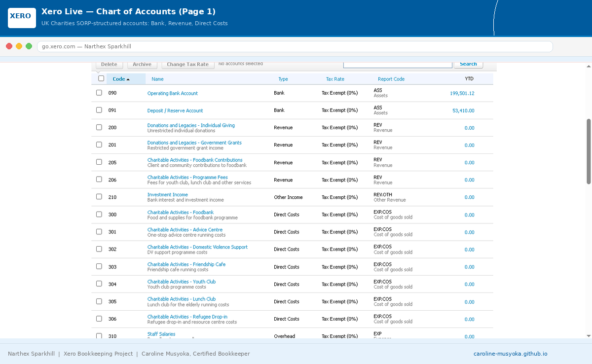Click the 'REV.OTH' report code

(x=383, y=195)
